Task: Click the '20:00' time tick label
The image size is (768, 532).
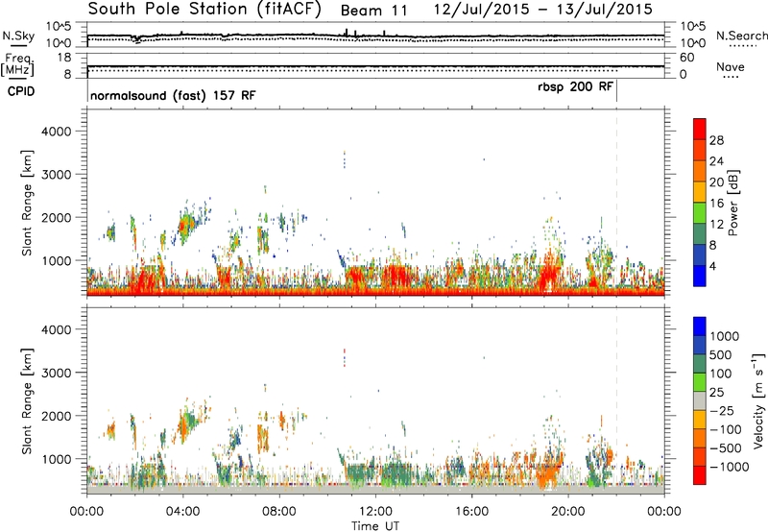Action: (568, 512)
